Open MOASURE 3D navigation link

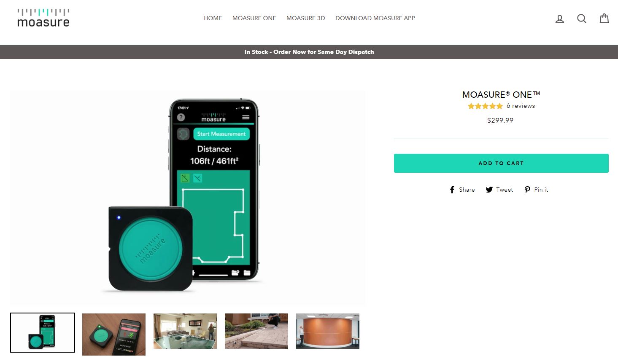[x=306, y=18]
